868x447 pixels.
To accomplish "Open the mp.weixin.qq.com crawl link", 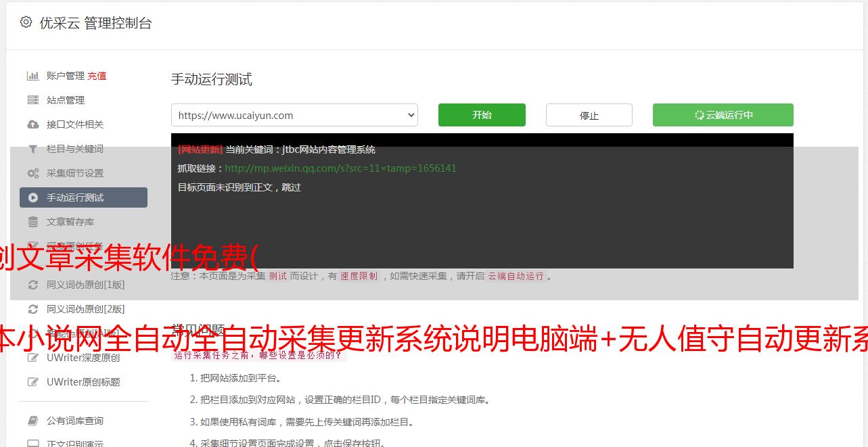I will pyautogui.click(x=340, y=168).
